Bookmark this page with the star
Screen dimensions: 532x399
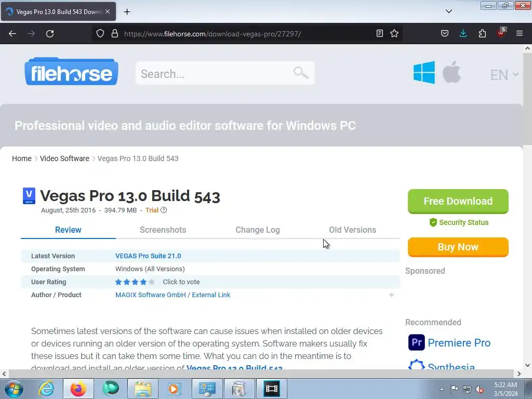point(394,33)
